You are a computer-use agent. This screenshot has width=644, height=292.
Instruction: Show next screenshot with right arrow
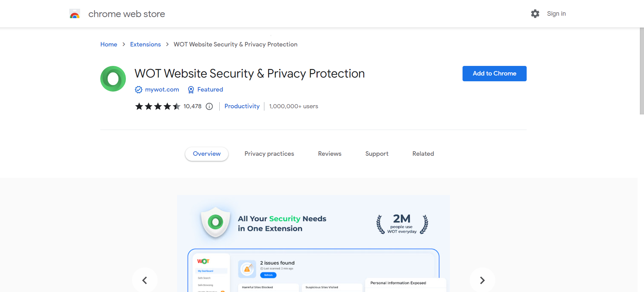click(x=482, y=280)
